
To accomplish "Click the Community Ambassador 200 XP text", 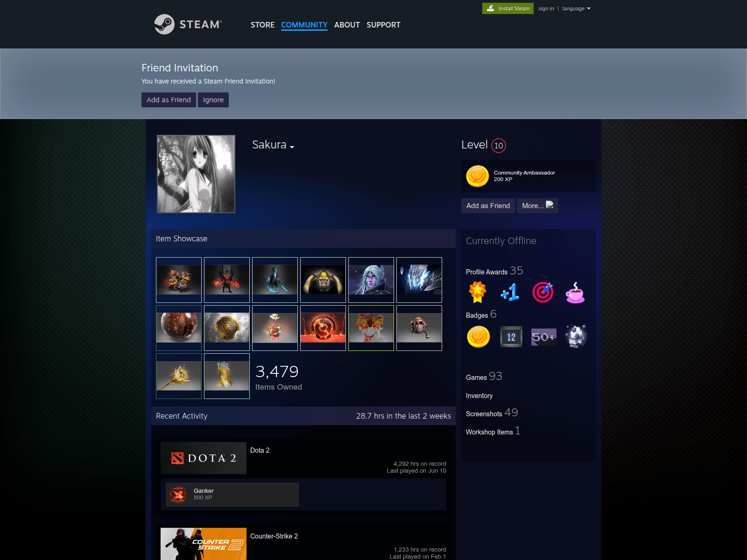I will [x=524, y=176].
